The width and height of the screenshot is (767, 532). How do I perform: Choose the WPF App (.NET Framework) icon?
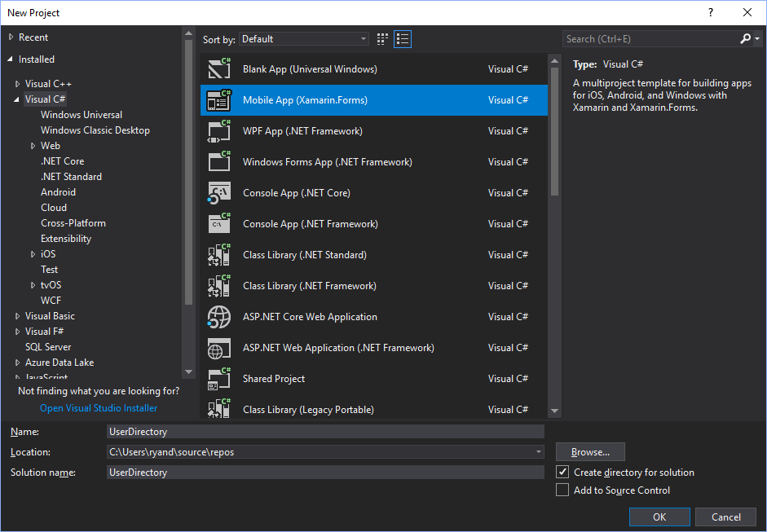click(x=219, y=131)
